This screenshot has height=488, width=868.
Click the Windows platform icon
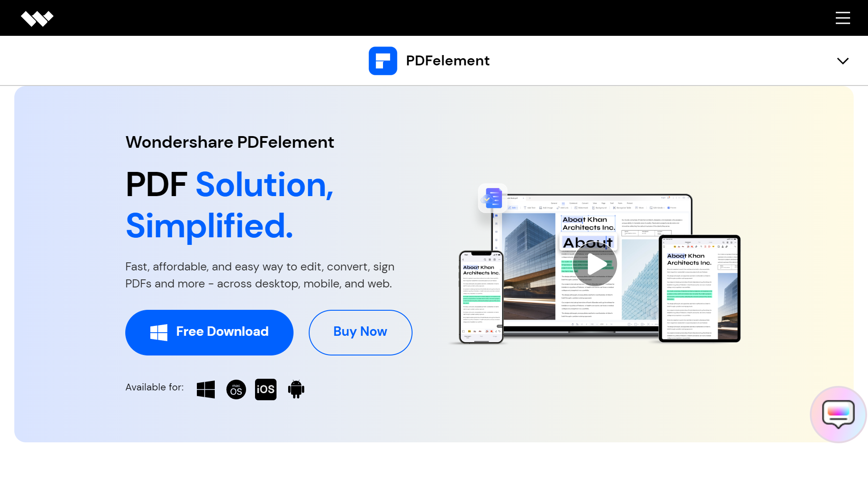[x=206, y=389]
